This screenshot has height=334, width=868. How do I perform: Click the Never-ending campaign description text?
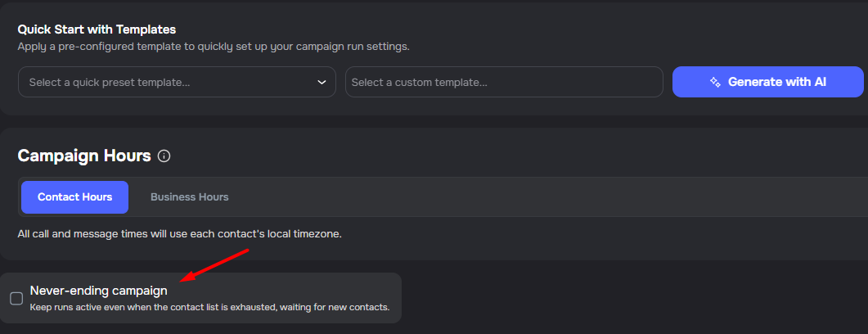click(209, 308)
